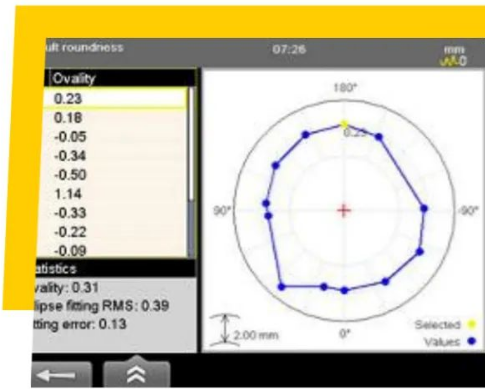
Task: Select the 0.18 ovality value
Action: pyautogui.click(x=68, y=118)
